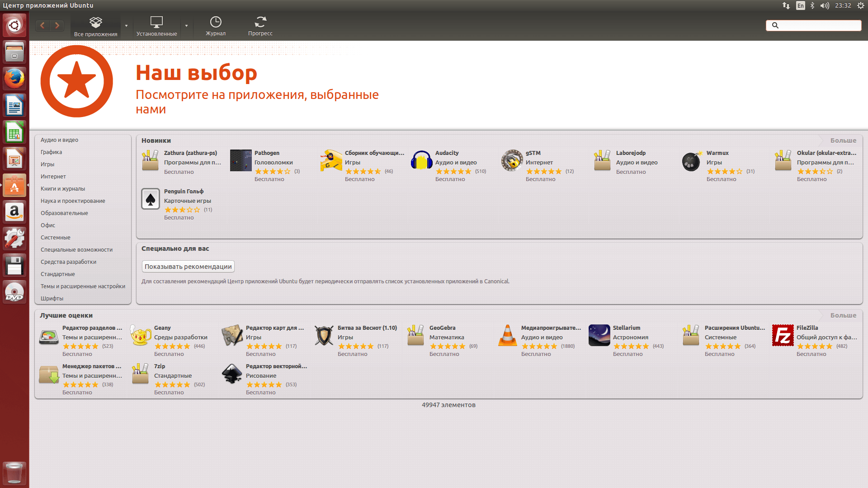The height and width of the screenshot is (488, 868).
Task: Click the Audacity app title
Action: 447,153
